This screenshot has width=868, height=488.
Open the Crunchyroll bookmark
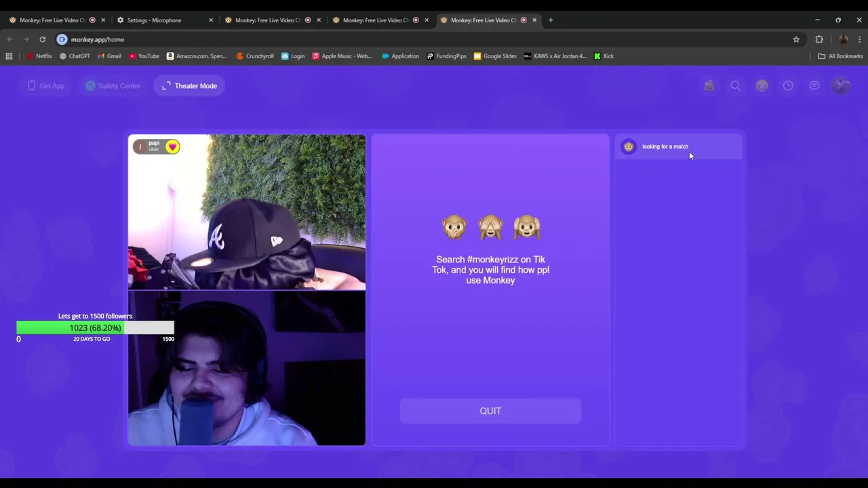click(x=255, y=56)
